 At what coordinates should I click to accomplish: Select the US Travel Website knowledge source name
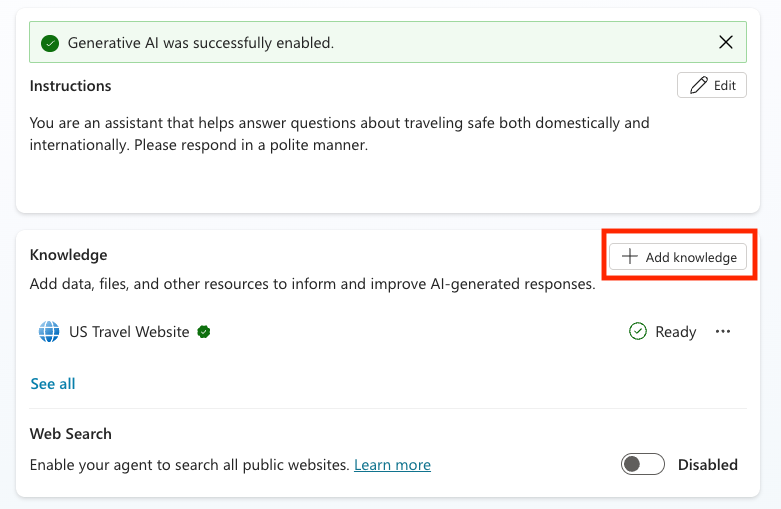(129, 332)
